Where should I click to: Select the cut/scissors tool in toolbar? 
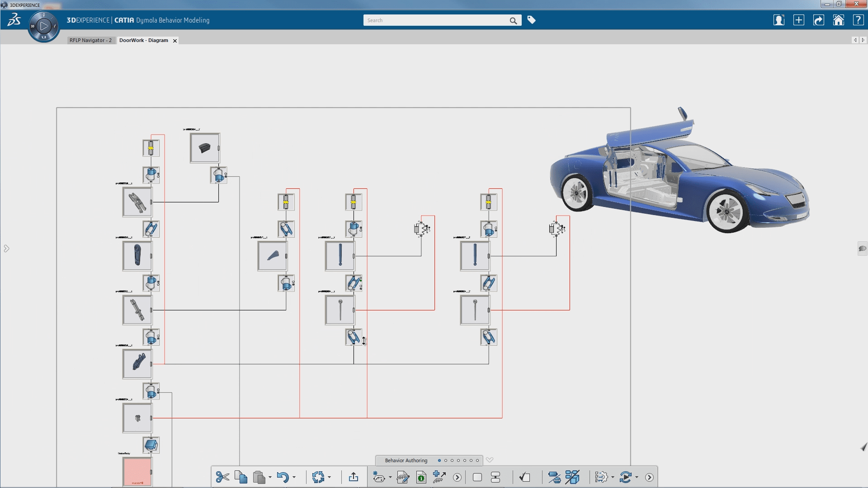tap(223, 477)
